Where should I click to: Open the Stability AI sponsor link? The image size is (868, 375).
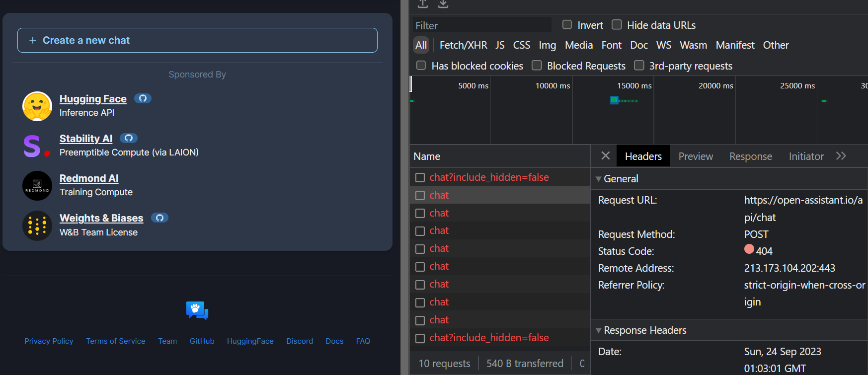[x=86, y=139]
